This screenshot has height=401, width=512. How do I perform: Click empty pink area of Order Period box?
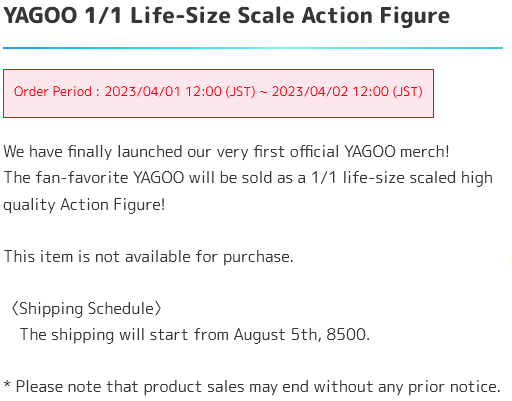[x=218, y=109]
